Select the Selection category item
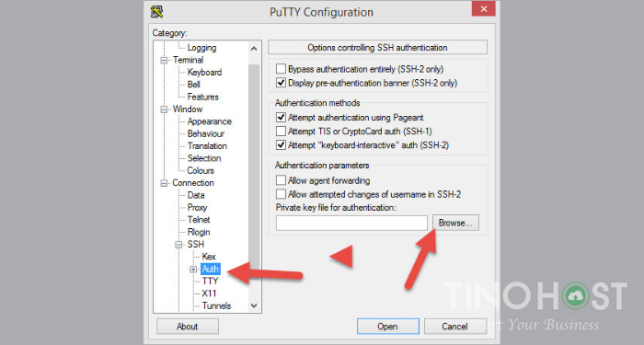This screenshot has width=644, height=345. click(x=204, y=158)
